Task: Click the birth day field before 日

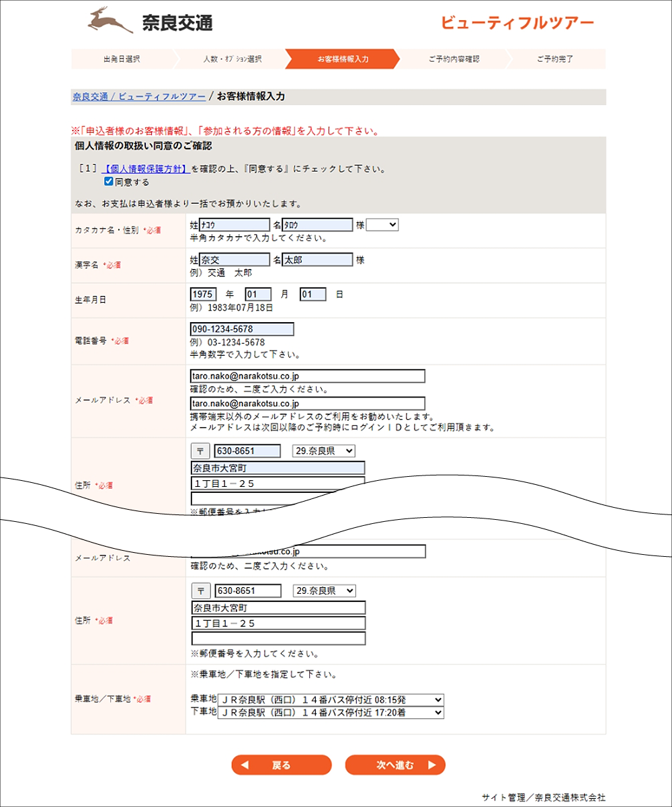Action: (313, 295)
